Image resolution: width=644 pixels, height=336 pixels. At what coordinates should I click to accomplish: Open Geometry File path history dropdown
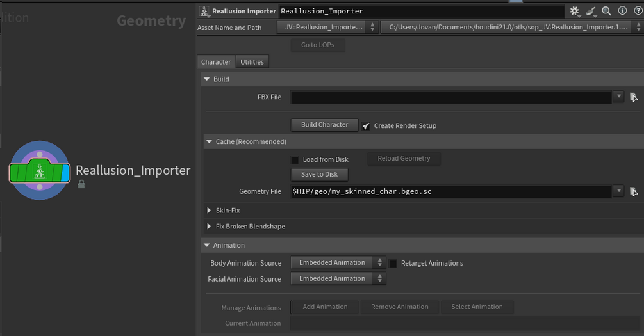tap(618, 191)
